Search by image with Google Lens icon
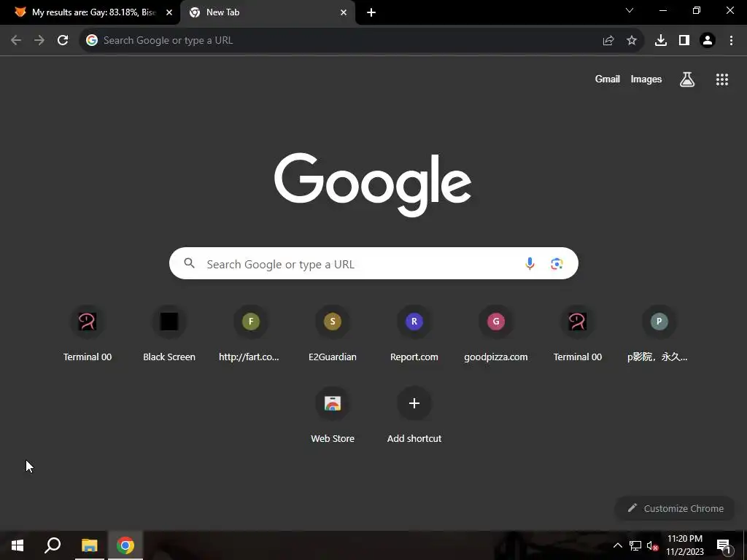Screen dimensions: 747x560 557,263
